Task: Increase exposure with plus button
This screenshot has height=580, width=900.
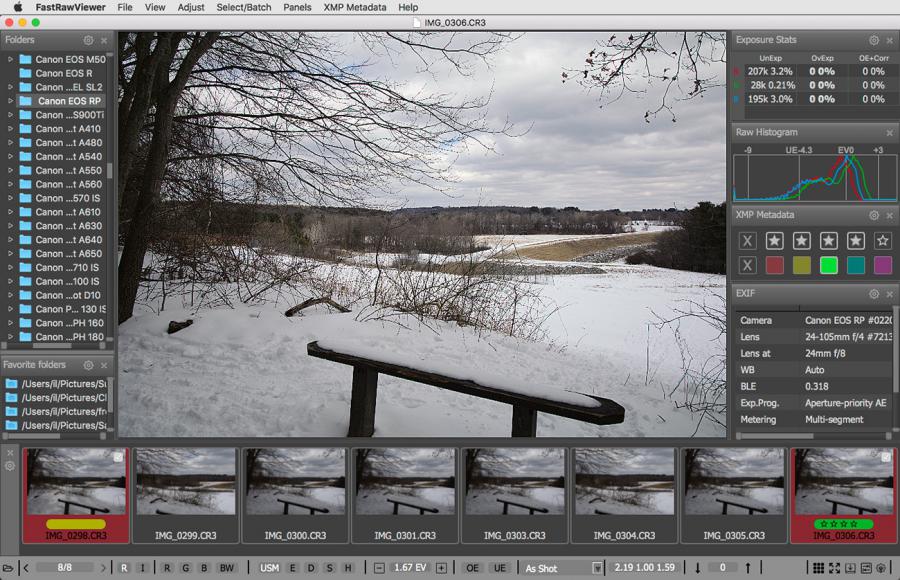Action: pos(441,568)
